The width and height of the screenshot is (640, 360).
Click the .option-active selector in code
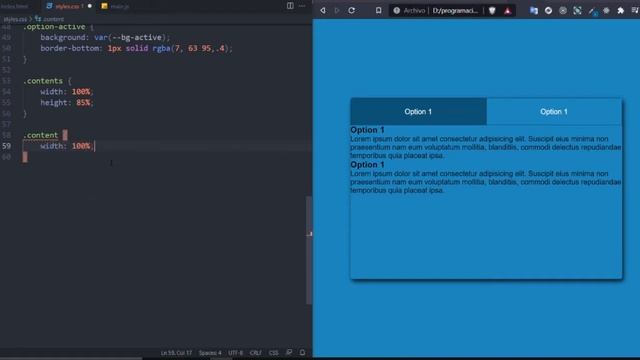pyautogui.click(x=54, y=27)
